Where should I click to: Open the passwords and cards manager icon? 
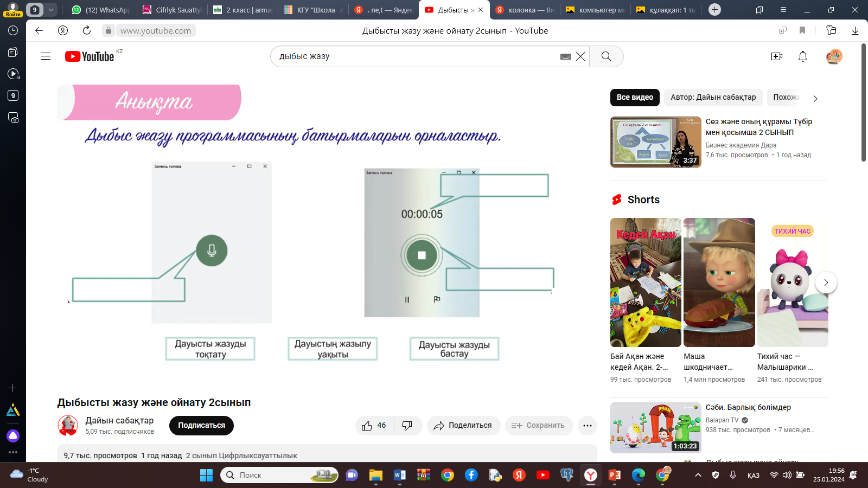[x=831, y=30]
